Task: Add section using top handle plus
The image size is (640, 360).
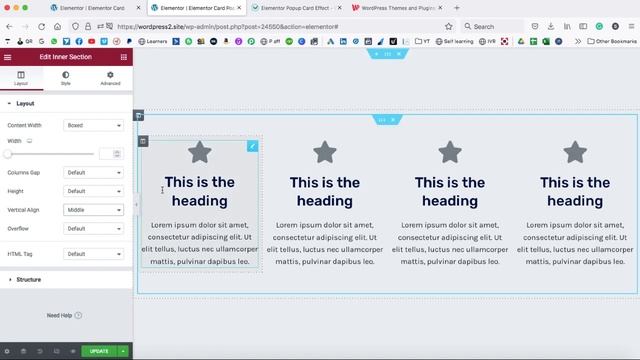Action: (x=376, y=54)
